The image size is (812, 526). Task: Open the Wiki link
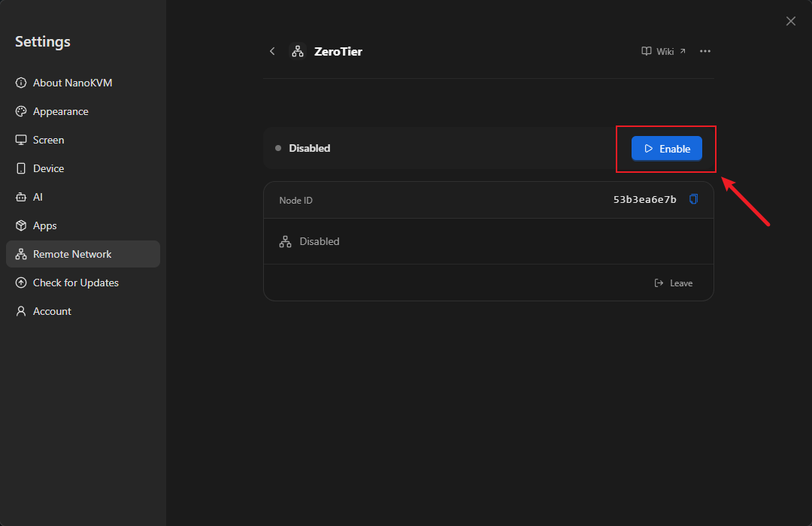click(663, 51)
